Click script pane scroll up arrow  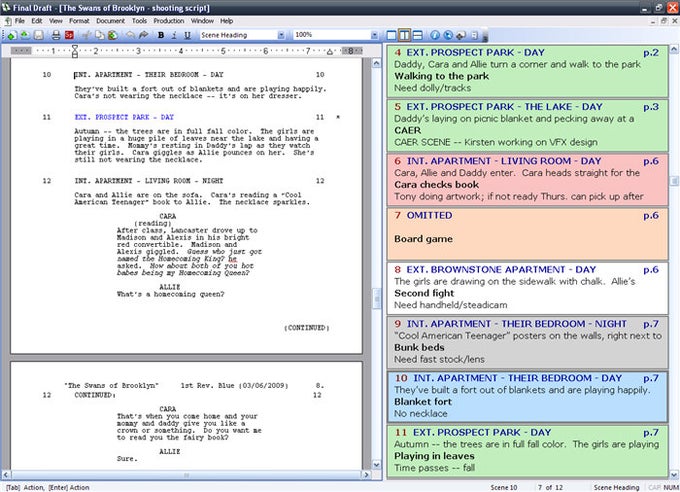[376, 64]
